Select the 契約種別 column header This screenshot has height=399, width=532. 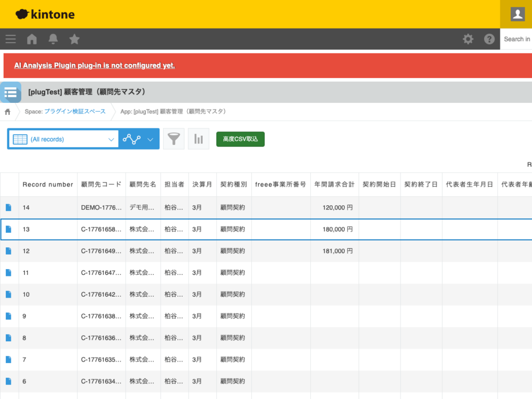[x=233, y=184]
